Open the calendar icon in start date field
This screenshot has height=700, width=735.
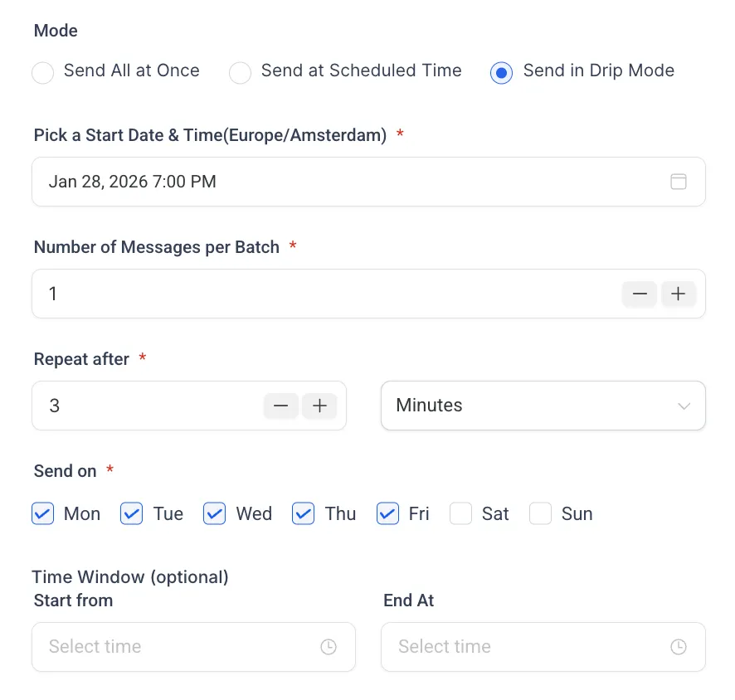(x=679, y=182)
